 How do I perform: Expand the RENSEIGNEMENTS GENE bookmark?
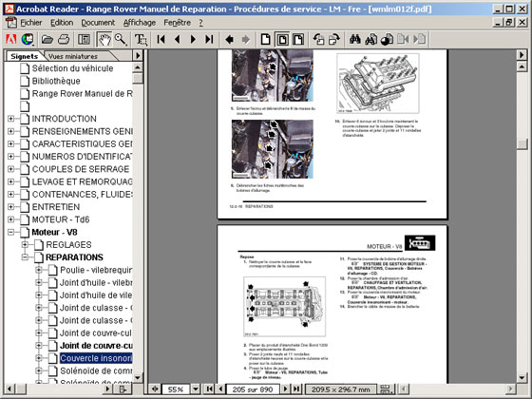point(10,131)
